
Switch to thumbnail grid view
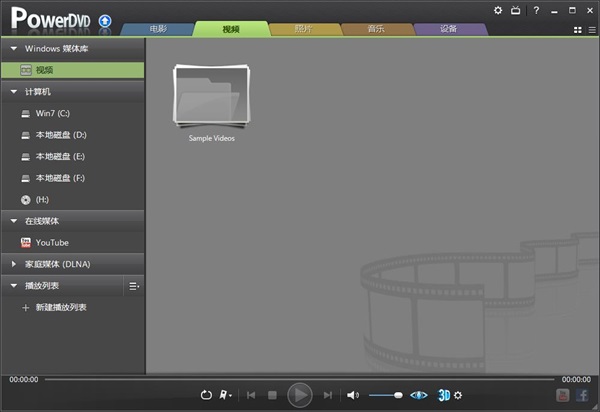click(578, 30)
